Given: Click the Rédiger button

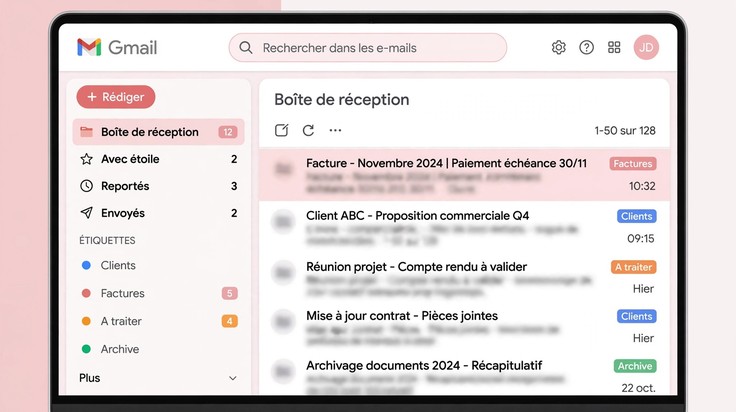Looking at the screenshot, I should tap(116, 97).
